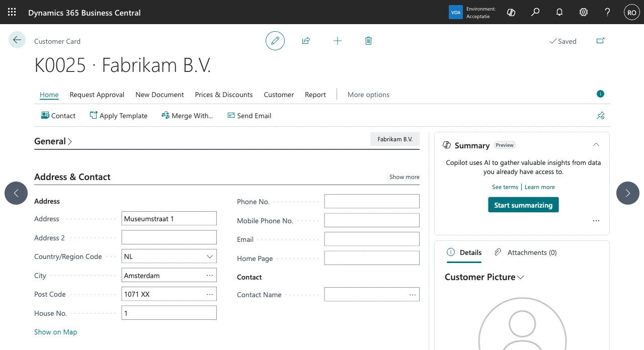Create a new record with plus icon
This screenshot has height=350, width=644.
(x=338, y=41)
